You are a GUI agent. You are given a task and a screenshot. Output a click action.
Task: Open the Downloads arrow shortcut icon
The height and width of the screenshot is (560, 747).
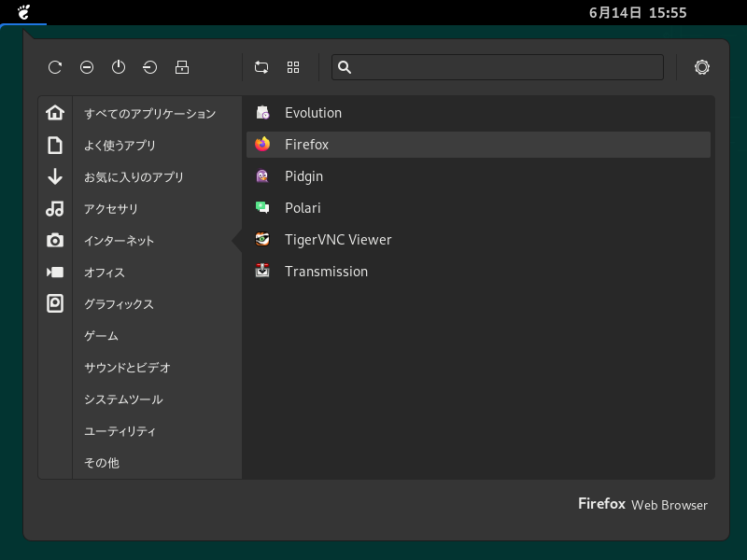[x=55, y=176]
